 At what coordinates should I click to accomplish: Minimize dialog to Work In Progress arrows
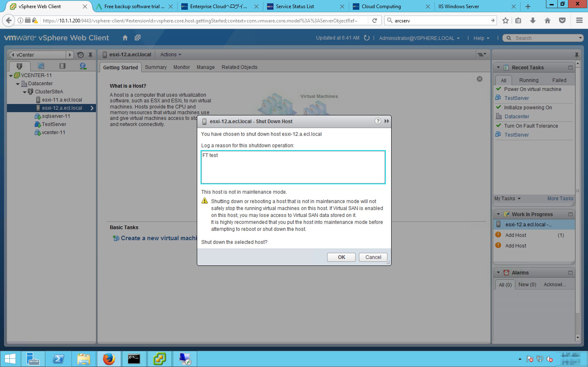point(386,121)
